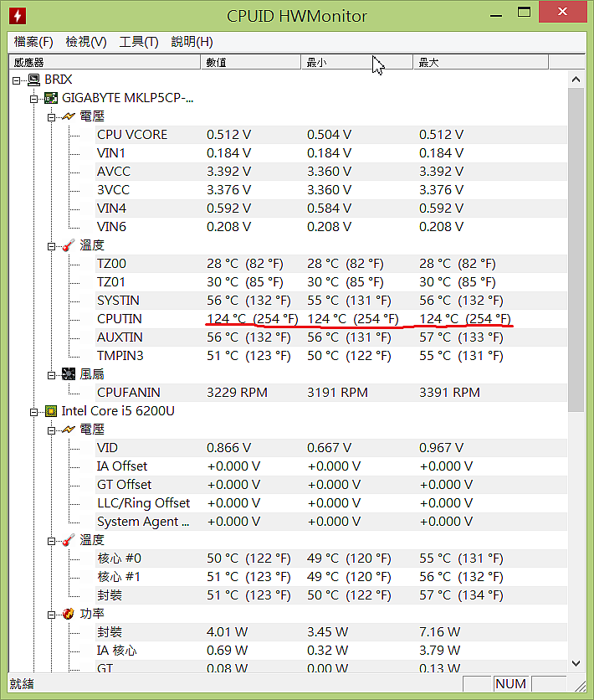Collapse the motherboard voltage section
This screenshot has height=700, width=594.
click(x=51, y=117)
